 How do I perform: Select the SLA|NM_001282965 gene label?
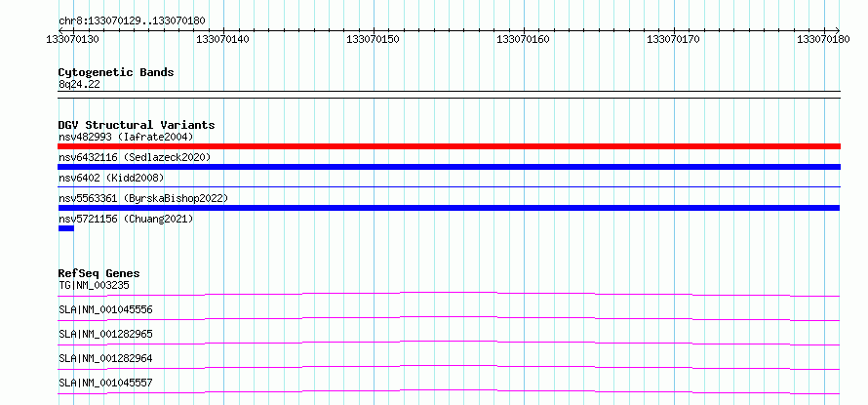point(105,334)
